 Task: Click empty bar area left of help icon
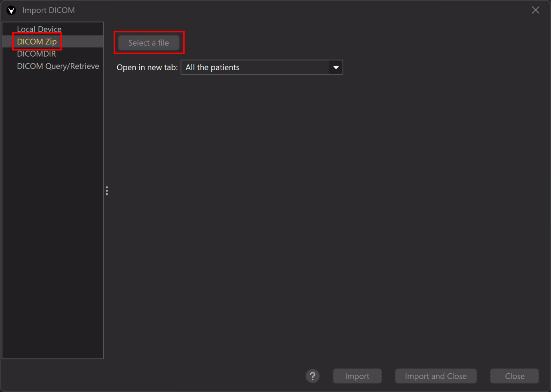(179, 376)
